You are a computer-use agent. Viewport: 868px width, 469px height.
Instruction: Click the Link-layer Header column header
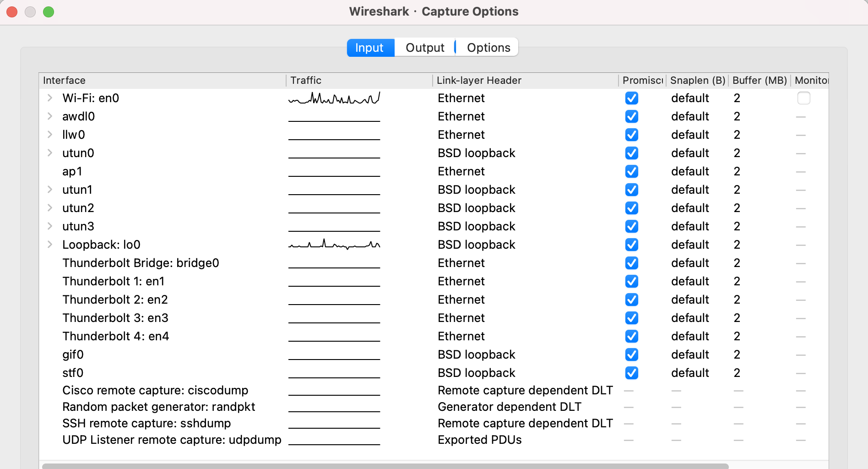(525, 81)
